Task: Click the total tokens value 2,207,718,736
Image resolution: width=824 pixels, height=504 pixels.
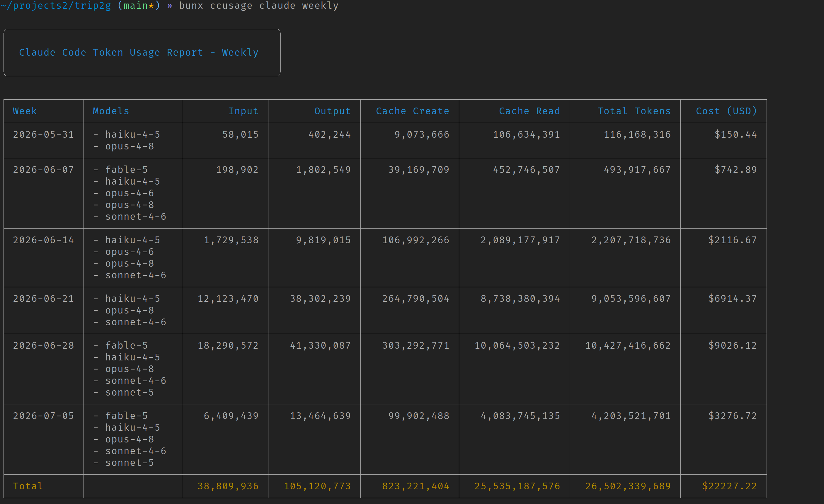Action: [631, 240]
